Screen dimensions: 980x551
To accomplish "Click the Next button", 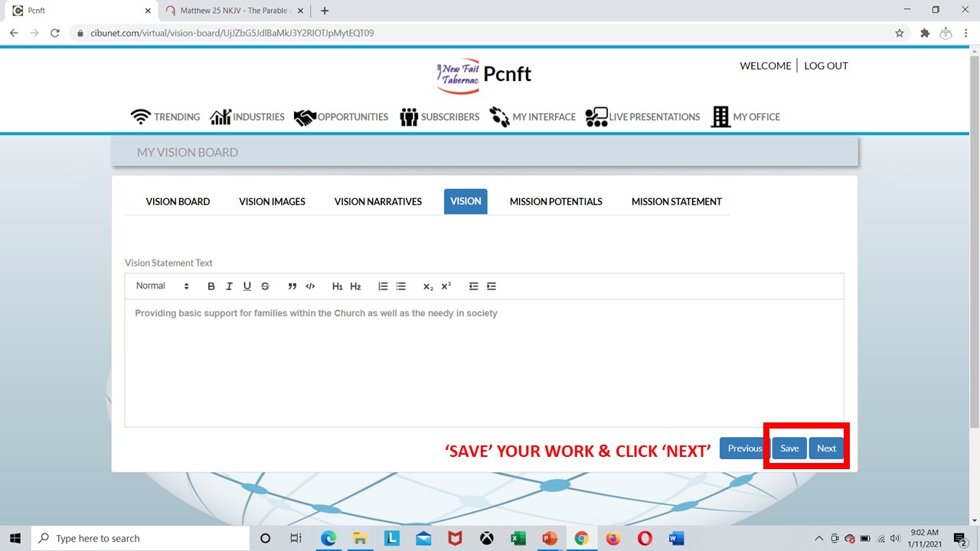I will [826, 448].
